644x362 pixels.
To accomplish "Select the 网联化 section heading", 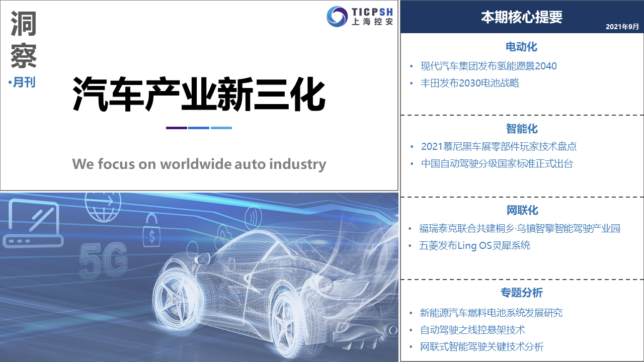I will click(521, 210).
